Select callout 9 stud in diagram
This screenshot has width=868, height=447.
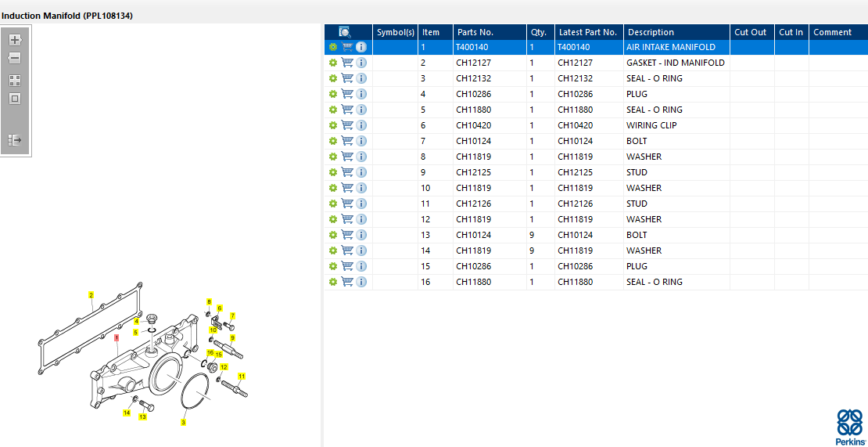click(x=232, y=337)
